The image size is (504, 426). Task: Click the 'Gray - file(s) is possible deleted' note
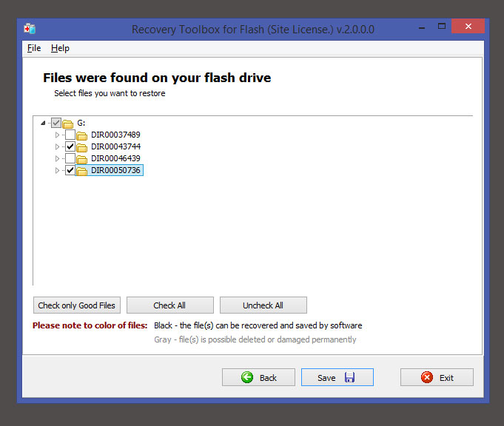[255, 339]
